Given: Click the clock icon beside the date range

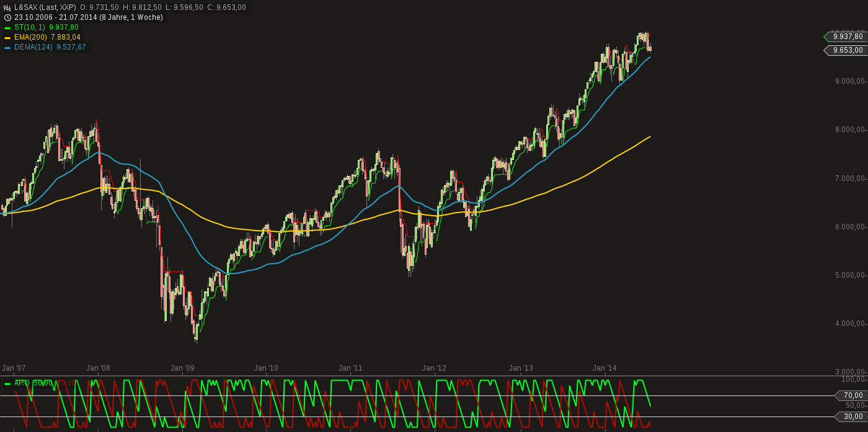Looking at the screenshot, I should 7,17.
